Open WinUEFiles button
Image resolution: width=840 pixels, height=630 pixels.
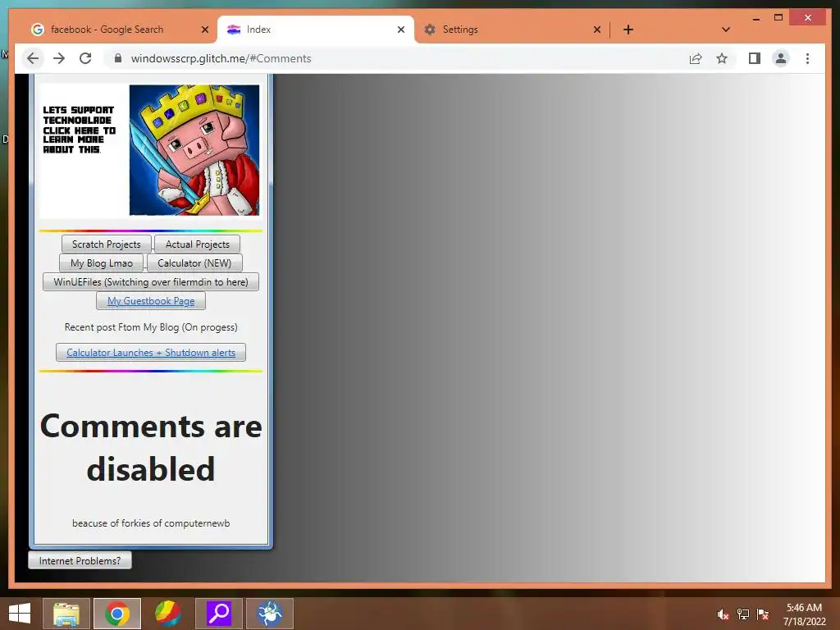[x=151, y=282]
